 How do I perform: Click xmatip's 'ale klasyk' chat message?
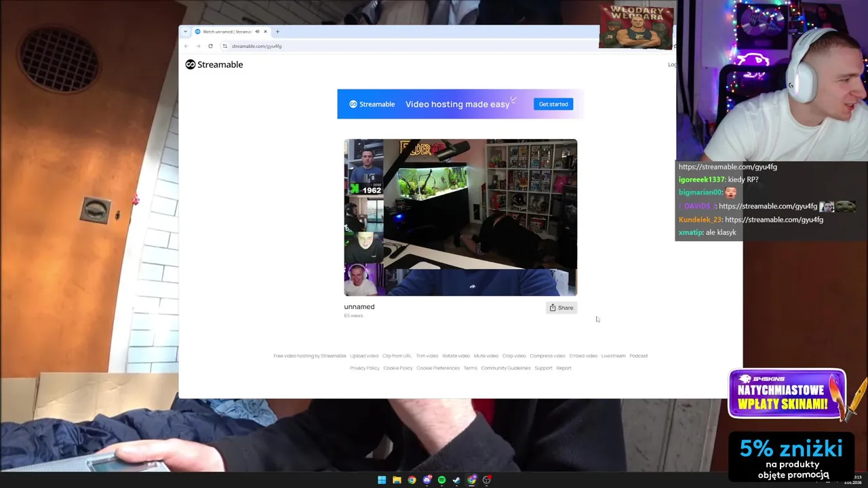(721, 232)
